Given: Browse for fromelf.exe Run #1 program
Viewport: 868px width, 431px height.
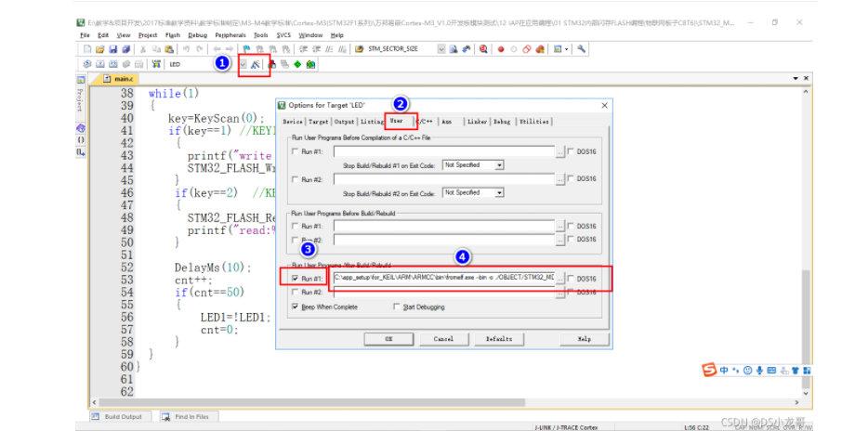Looking at the screenshot, I should 560,279.
